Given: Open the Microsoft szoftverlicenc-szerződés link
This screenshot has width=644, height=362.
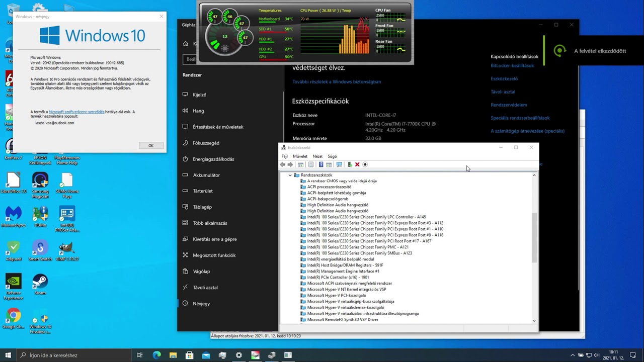Looking at the screenshot, I should coord(76,112).
